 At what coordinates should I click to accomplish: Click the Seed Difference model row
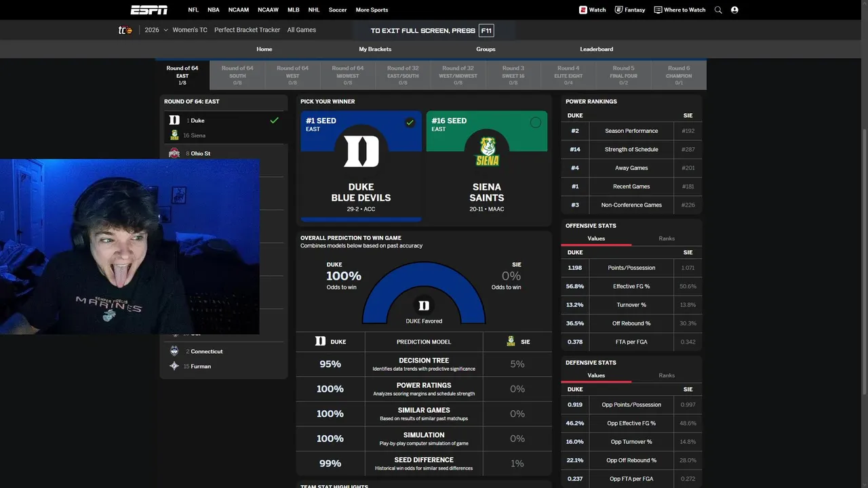[x=424, y=464]
